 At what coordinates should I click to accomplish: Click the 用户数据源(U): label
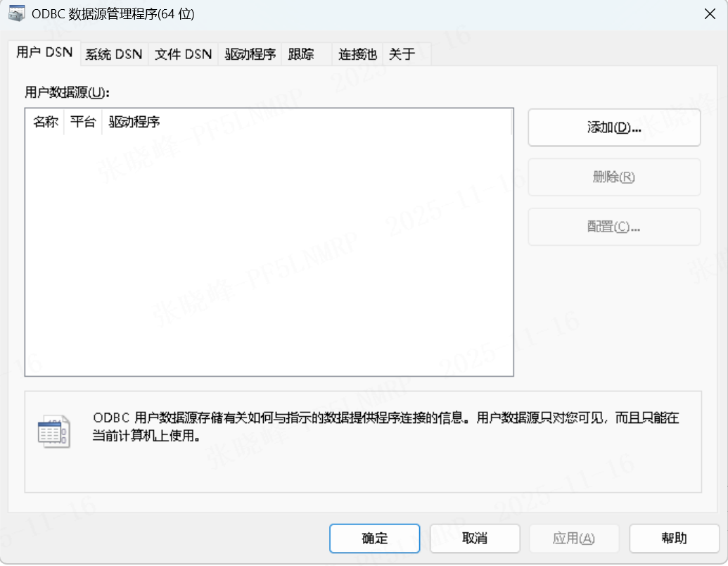click(68, 92)
